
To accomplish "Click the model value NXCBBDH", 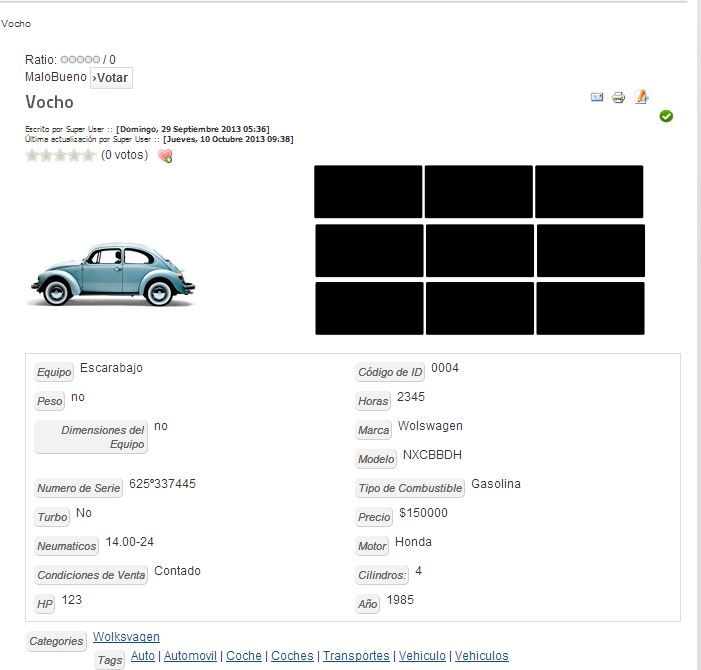I will coord(432,455).
